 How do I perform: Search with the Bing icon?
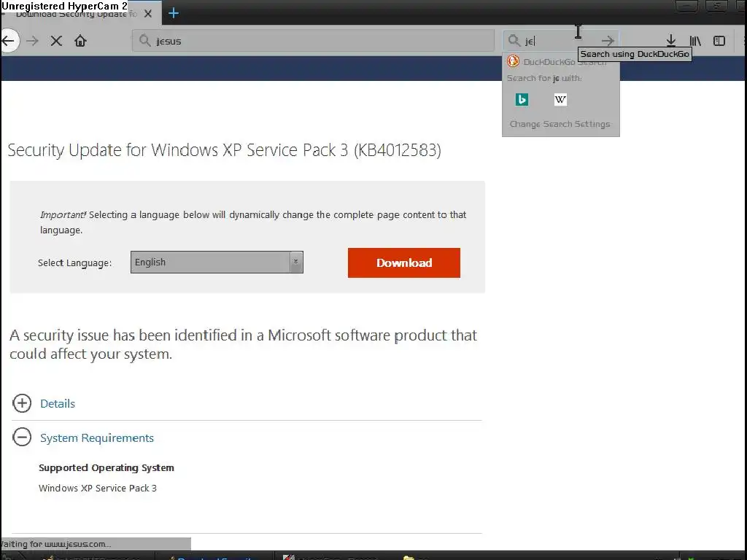click(x=522, y=99)
